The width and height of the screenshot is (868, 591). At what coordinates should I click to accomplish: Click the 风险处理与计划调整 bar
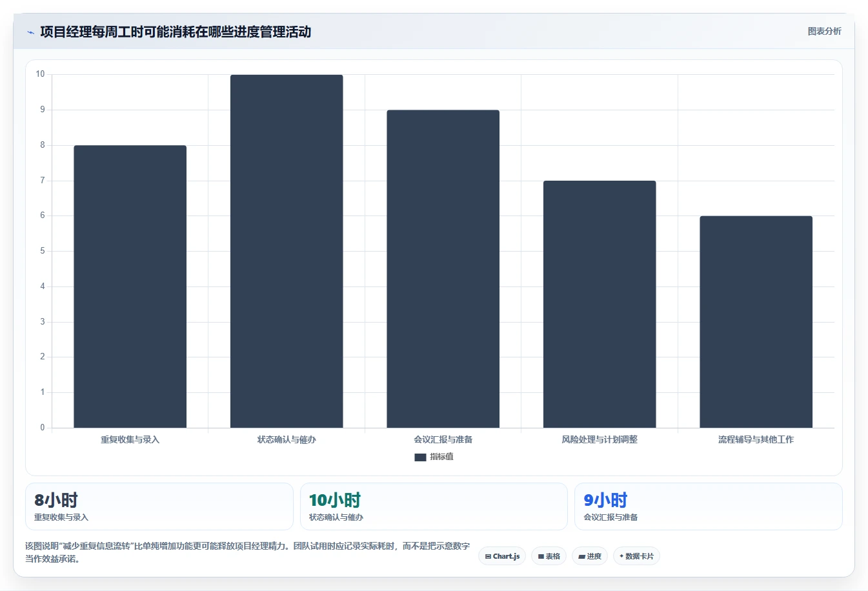pyautogui.click(x=600, y=304)
